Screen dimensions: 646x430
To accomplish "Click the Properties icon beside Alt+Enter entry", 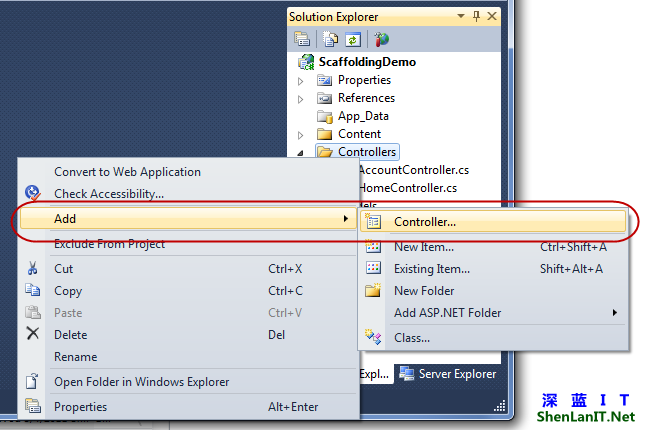I will click(33, 405).
